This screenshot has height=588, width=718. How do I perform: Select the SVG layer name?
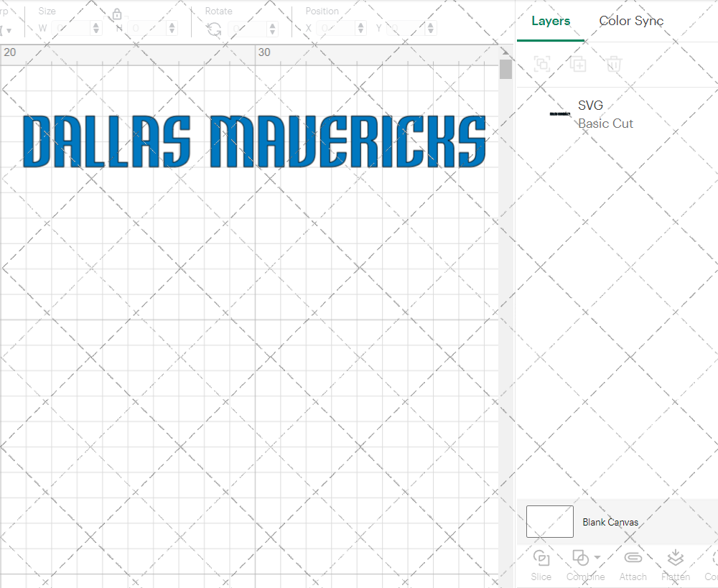(590, 106)
